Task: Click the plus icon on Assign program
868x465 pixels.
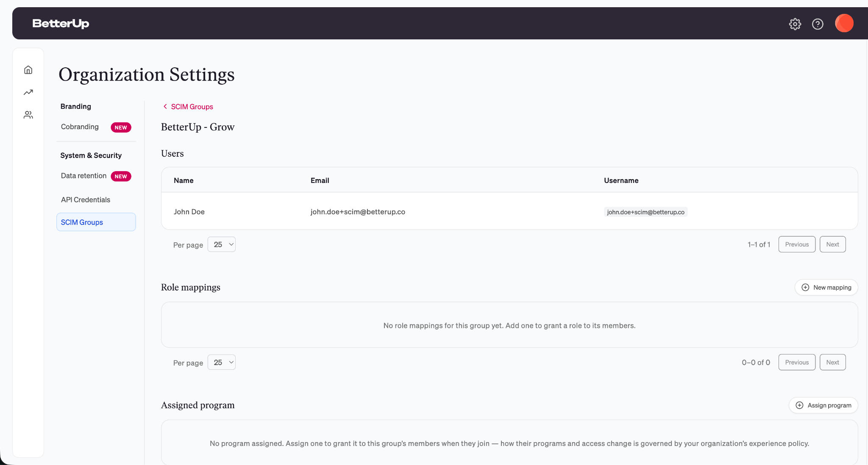Action: coord(799,405)
